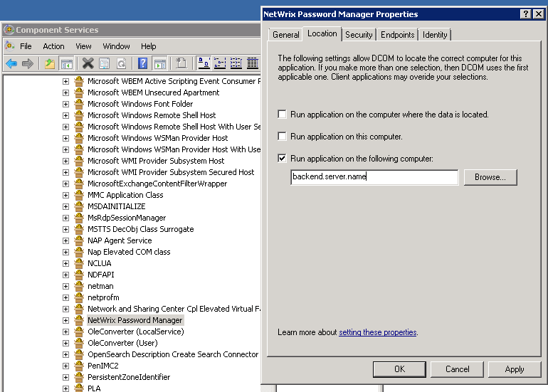Enable run on computer where data is located

[283, 114]
